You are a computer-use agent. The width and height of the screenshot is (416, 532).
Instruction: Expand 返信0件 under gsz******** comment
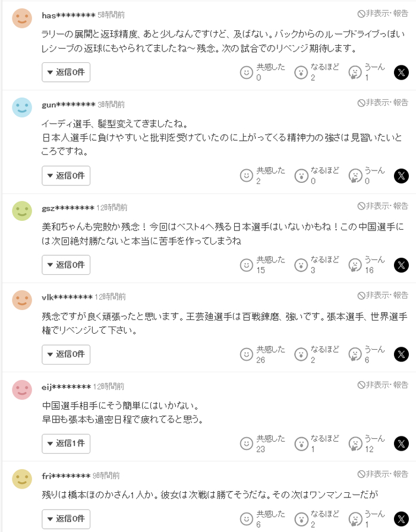click(66, 265)
